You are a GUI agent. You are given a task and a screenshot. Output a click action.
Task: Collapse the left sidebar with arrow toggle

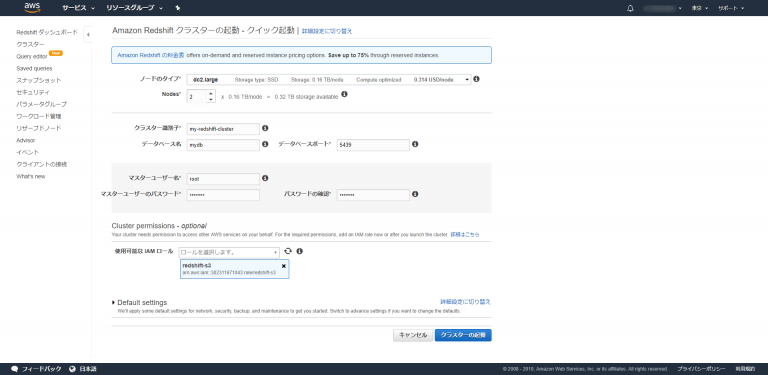tap(88, 34)
